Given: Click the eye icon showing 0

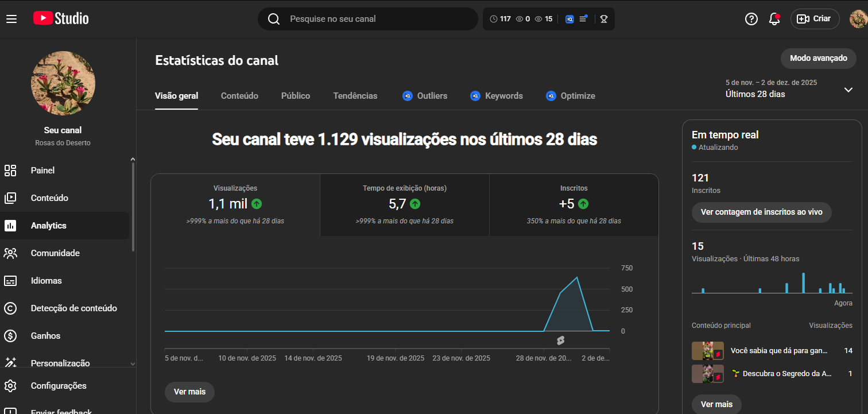Looking at the screenshot, I should point(520,19).
